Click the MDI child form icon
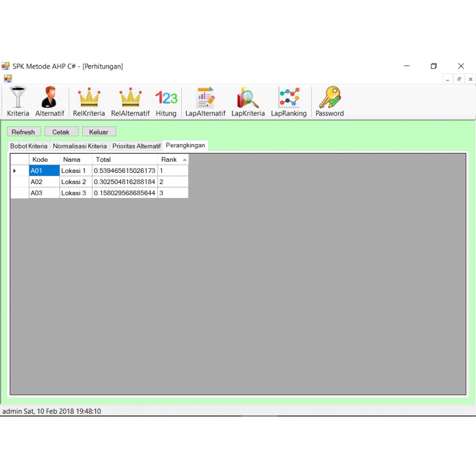This screenshot has width=476, height=476. click(8, 79)
